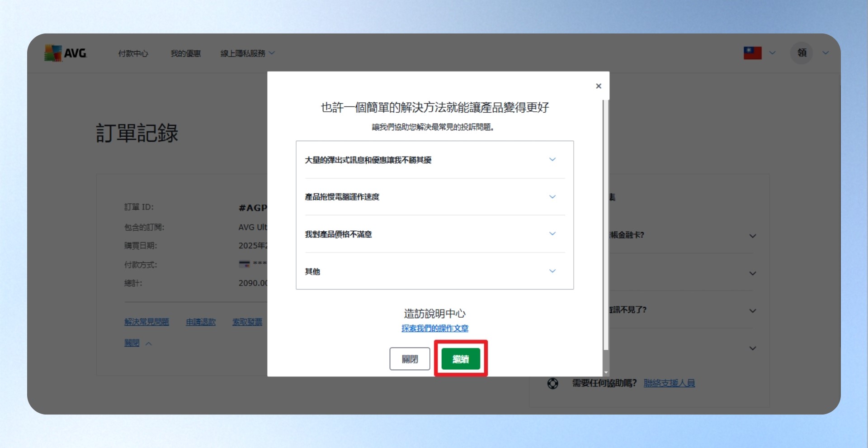Click the 付款方式: label
The height and width of the screenshot is (448, 868).
(x=141, y=265)
